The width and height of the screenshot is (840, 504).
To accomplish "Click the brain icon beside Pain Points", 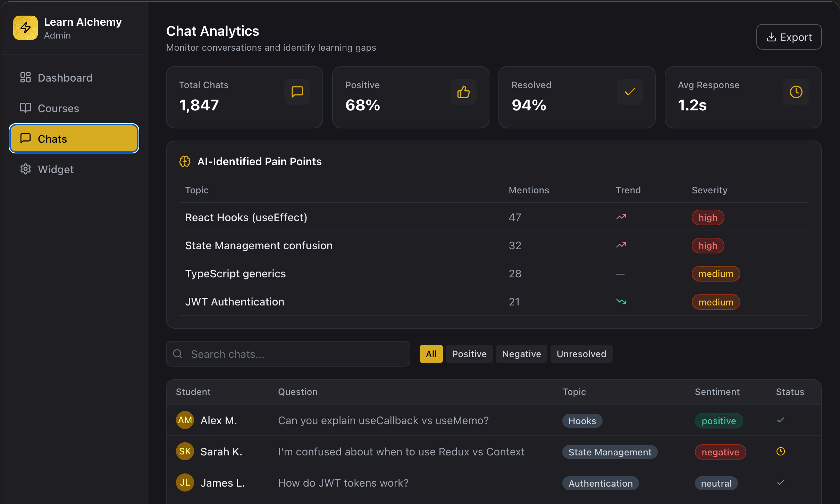I will (185, 161).
